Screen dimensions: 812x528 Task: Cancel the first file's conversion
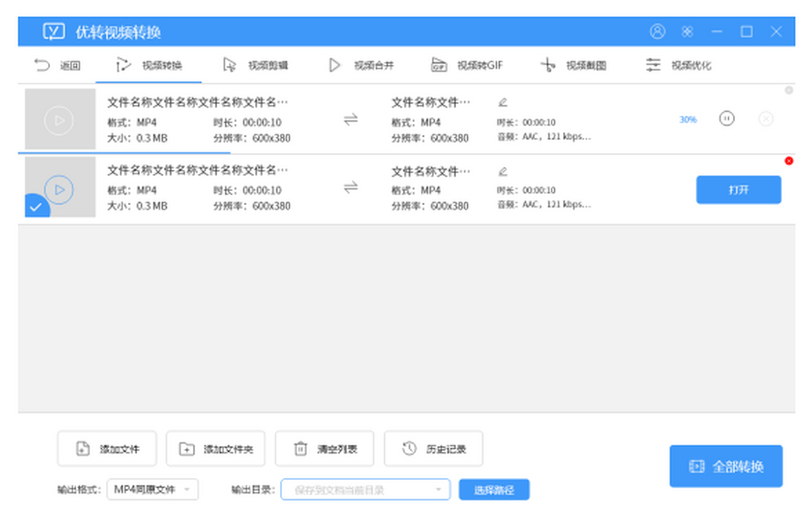[765, 119]
